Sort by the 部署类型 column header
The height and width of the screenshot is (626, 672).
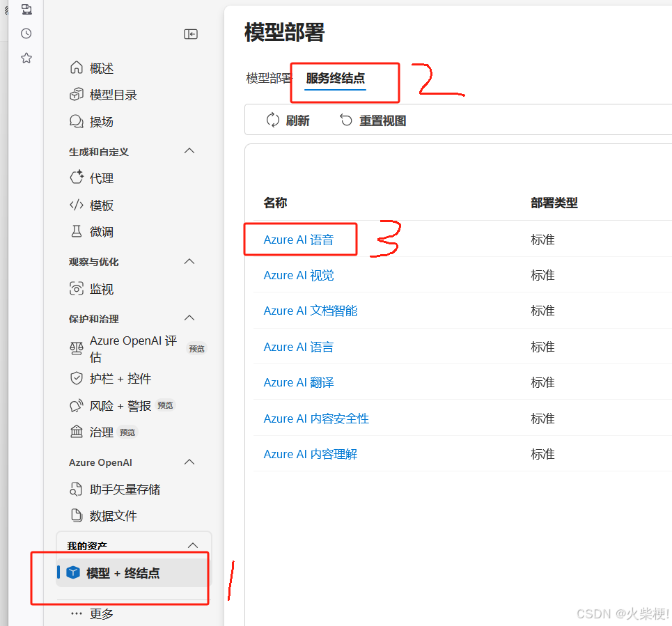tap(554, 203)
